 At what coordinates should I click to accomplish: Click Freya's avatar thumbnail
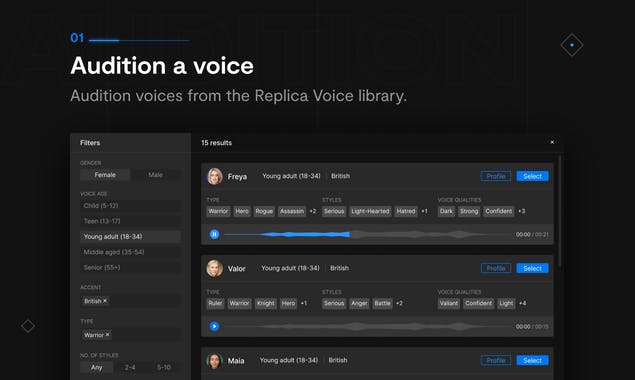215,176
